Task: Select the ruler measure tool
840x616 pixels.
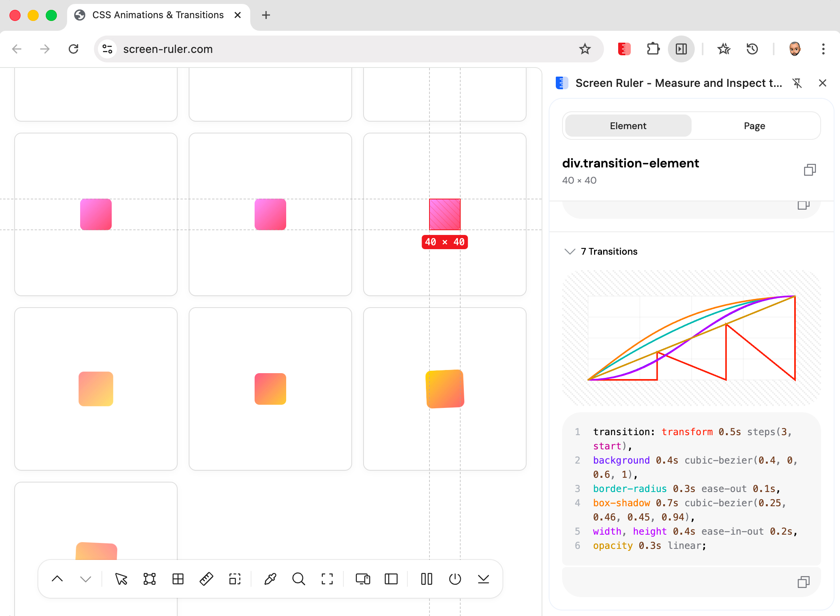Action: click(x=206, y=579)
